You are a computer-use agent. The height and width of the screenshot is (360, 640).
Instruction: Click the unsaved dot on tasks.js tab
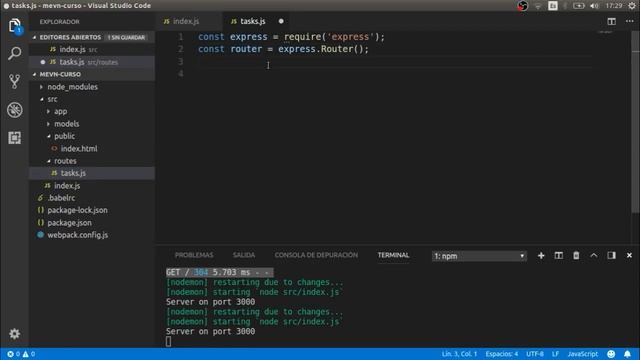click(x=281, y=21)
